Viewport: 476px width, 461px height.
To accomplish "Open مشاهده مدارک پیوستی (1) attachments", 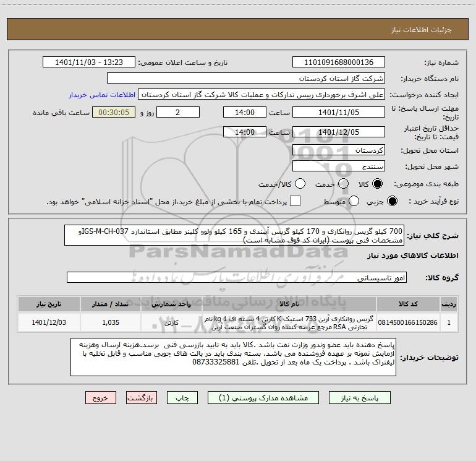I will (263, 398).
